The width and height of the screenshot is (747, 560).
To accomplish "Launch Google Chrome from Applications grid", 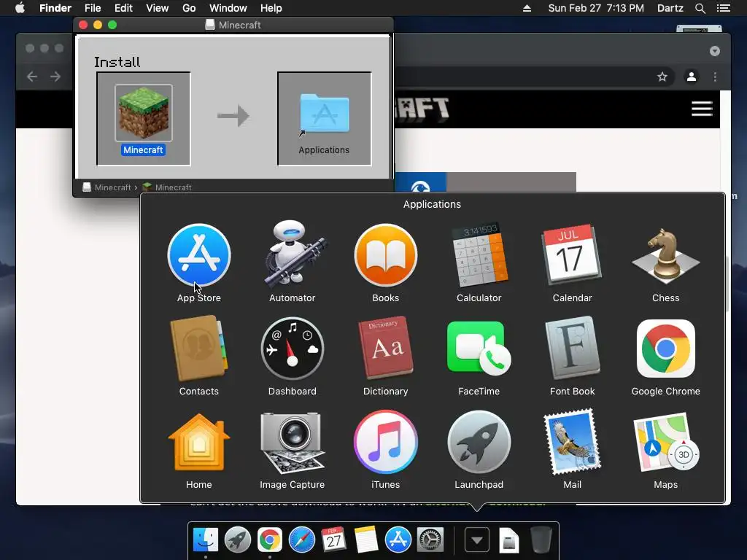I will coord(666,348).
